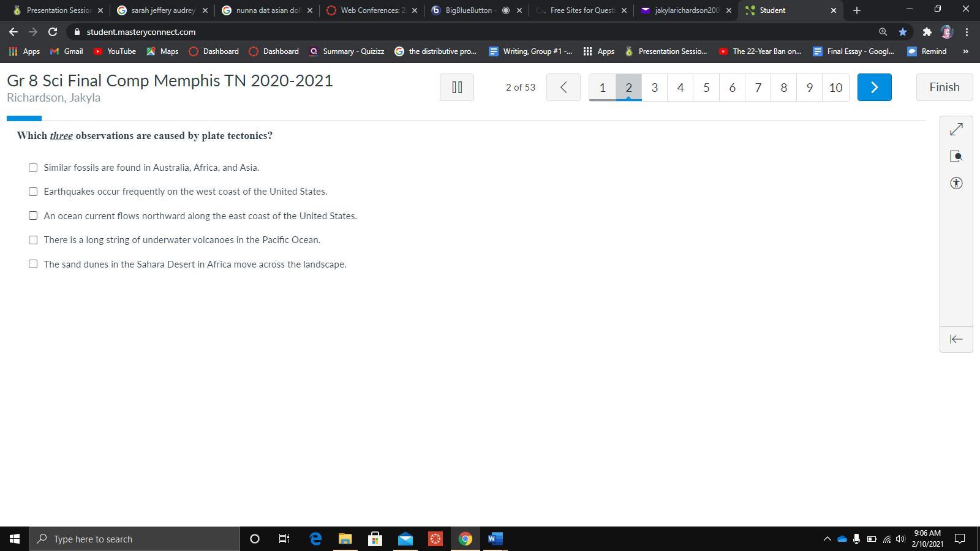Switch to the 'nunna dat asian doll' tab

pyautogui.click(x=268, y=10)
